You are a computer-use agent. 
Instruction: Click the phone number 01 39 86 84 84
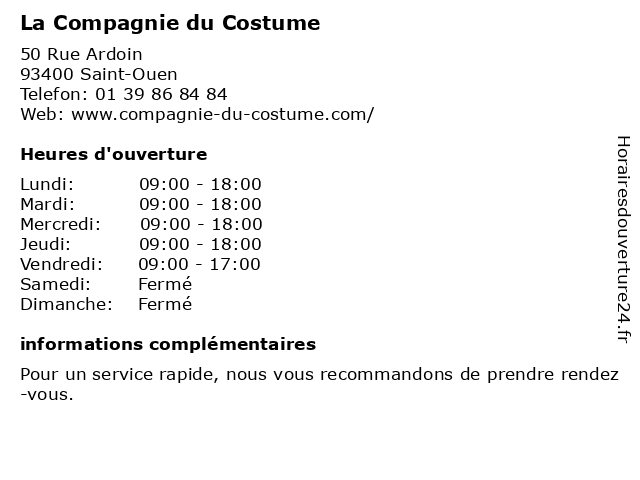click(161, 94)
